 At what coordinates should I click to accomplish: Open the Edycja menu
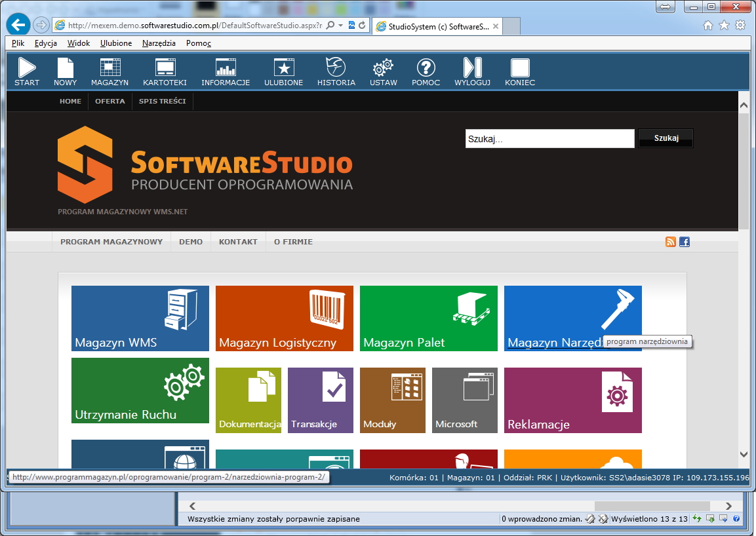[46, 43]
